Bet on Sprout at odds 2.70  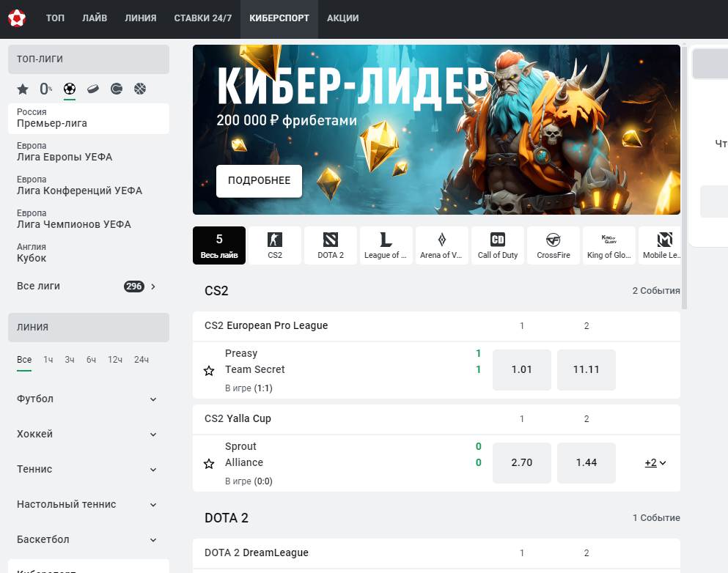[x=522, y=462]
